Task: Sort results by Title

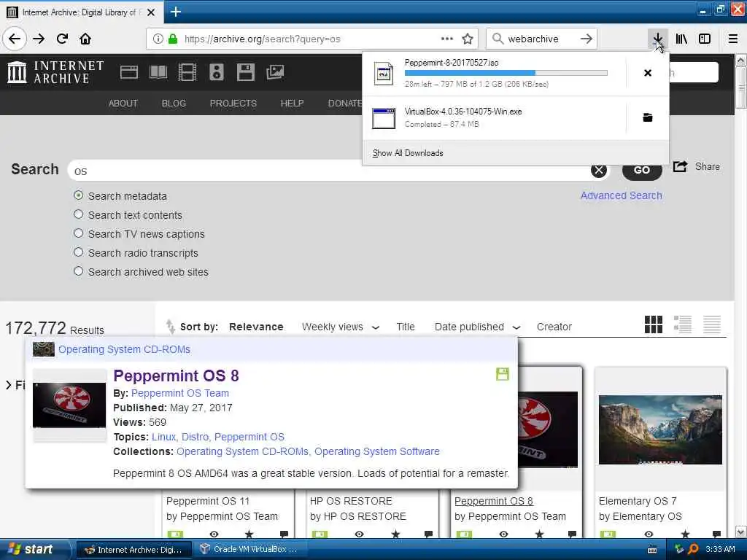Action: click(406, 327)
